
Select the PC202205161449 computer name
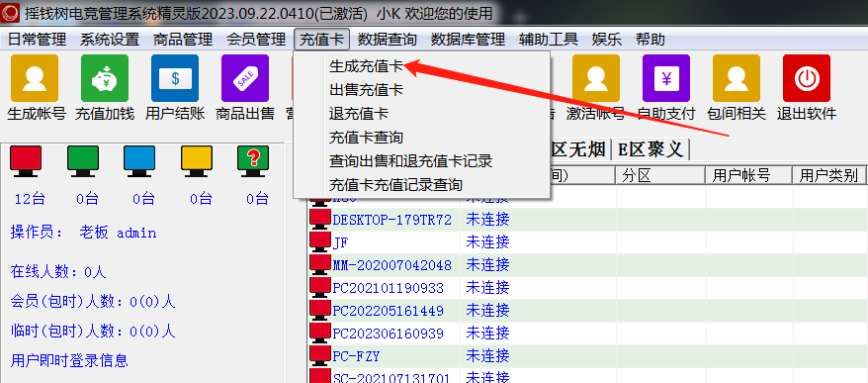388,311
